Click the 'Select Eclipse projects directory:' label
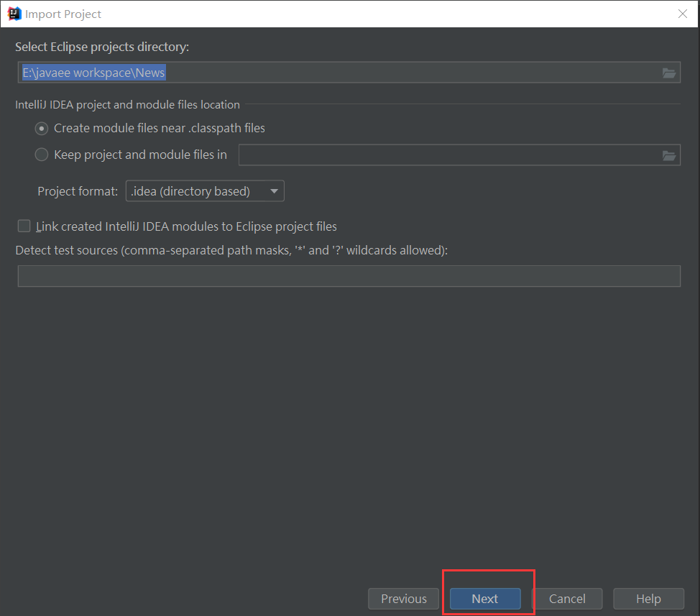This screenshot has height=616, width=700. pos(102,47)
